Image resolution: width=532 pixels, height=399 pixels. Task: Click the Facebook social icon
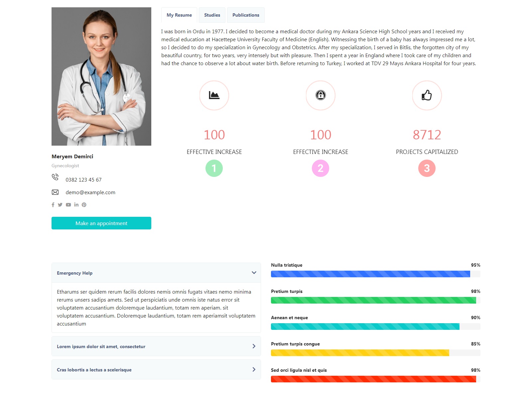(x=53, y=205)
